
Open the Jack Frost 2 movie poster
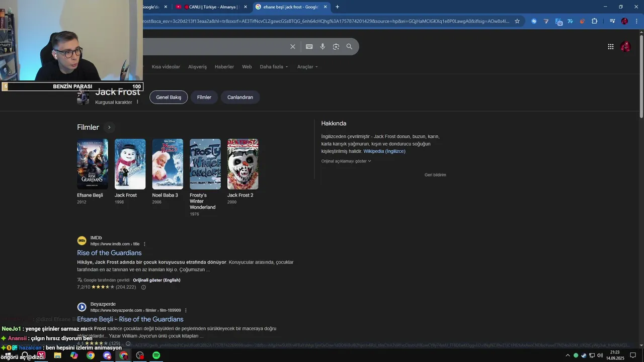click(x=243, y=164)
